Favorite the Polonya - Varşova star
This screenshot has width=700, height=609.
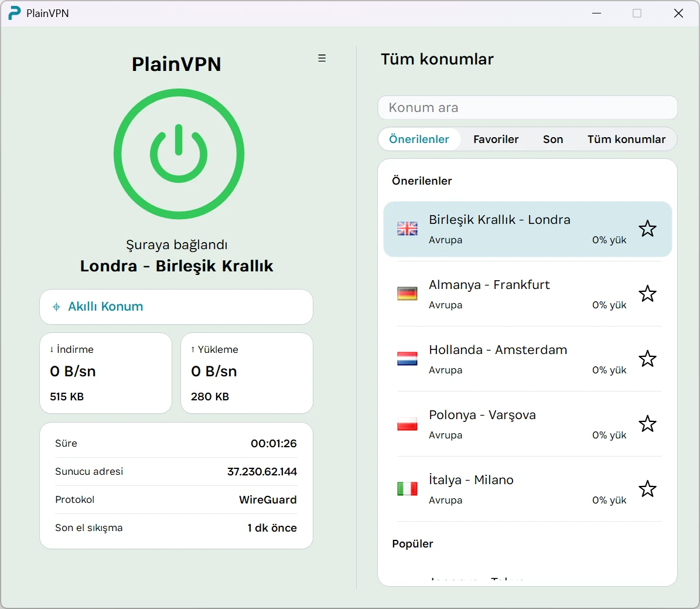coord(647,424)
